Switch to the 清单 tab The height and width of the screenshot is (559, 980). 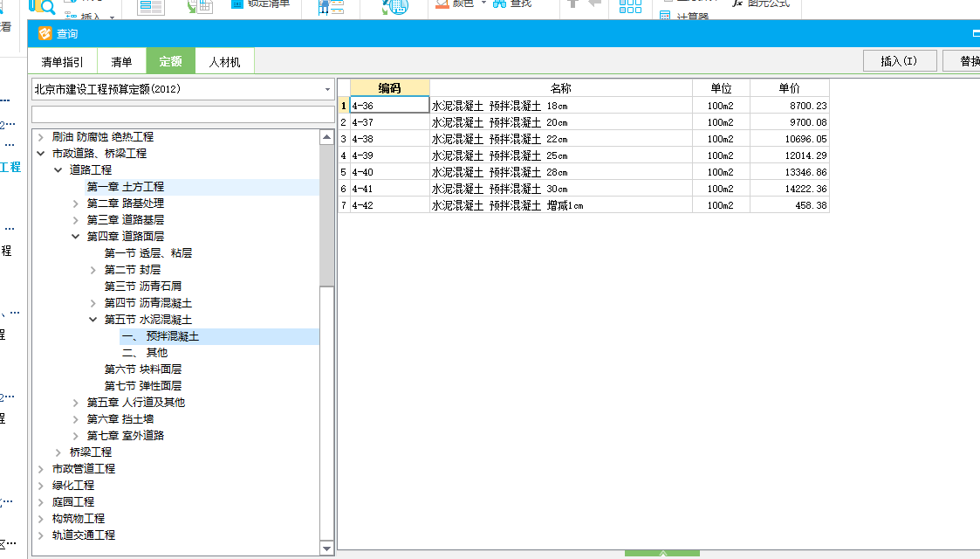(x=121, y=61)
